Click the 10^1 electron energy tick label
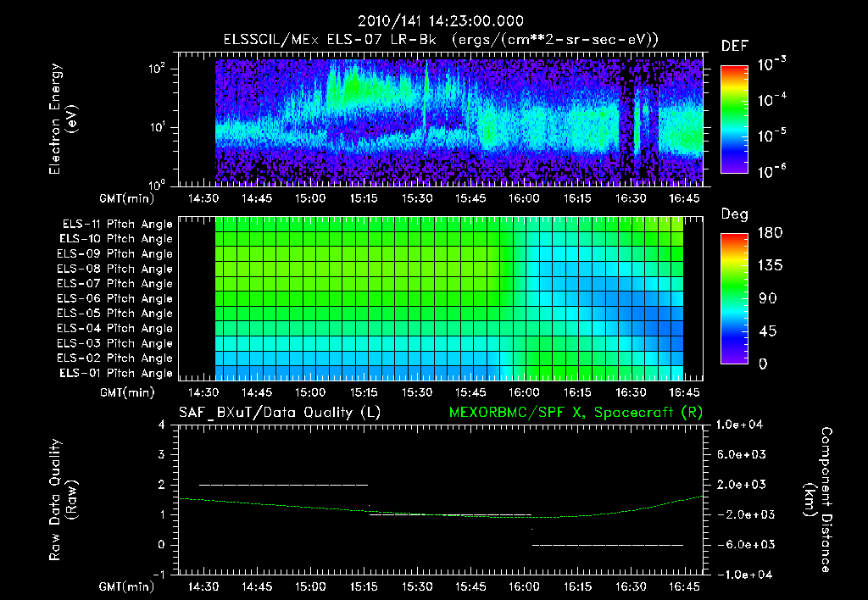This screenshot has width=868, height=600. coord(157,127)
